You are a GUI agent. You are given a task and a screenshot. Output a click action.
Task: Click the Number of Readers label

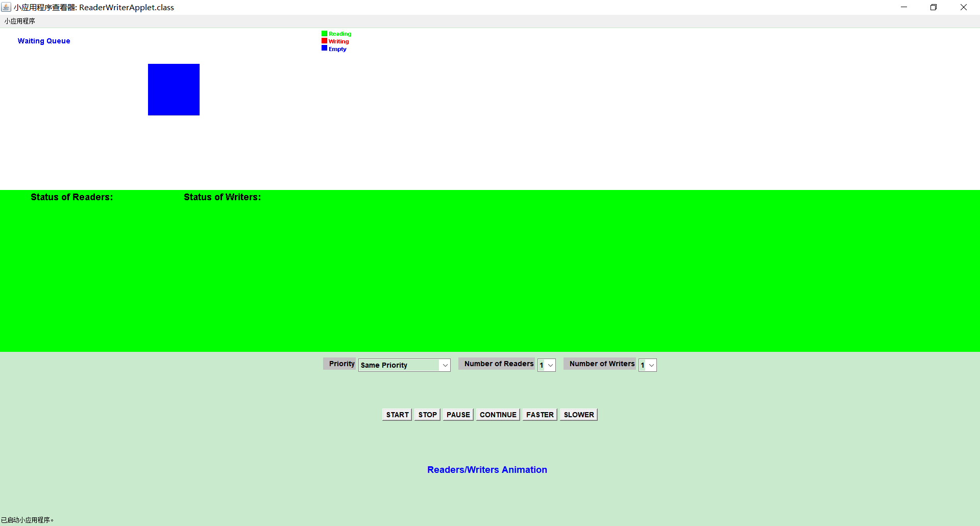pos(497,364)
